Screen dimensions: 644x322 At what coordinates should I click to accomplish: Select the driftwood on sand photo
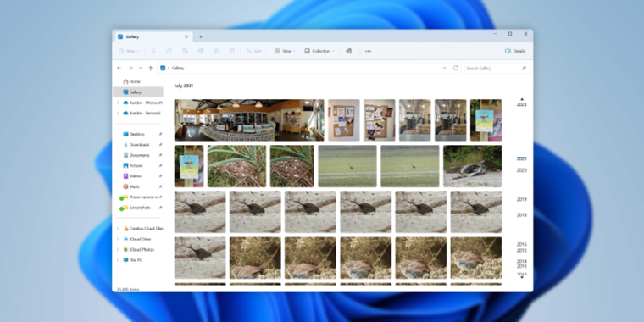click(472, 166)
